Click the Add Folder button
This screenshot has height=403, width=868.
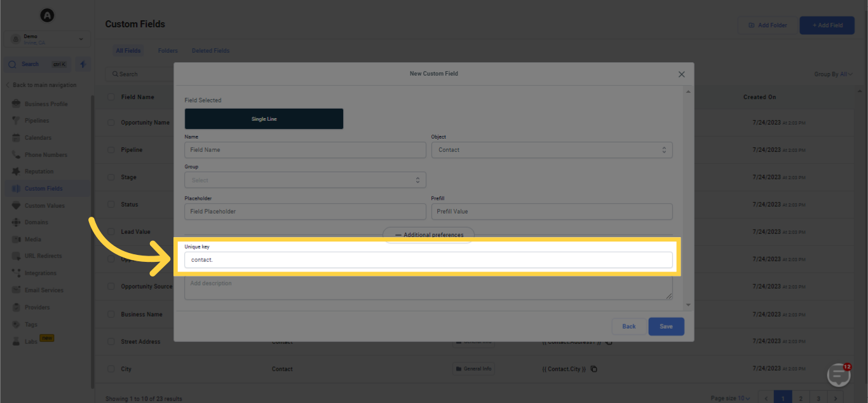767,25
